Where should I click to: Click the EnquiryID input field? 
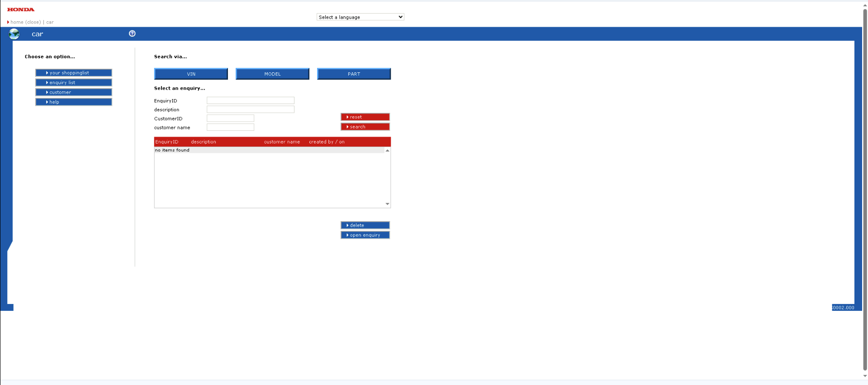click(x=251, y=100)
